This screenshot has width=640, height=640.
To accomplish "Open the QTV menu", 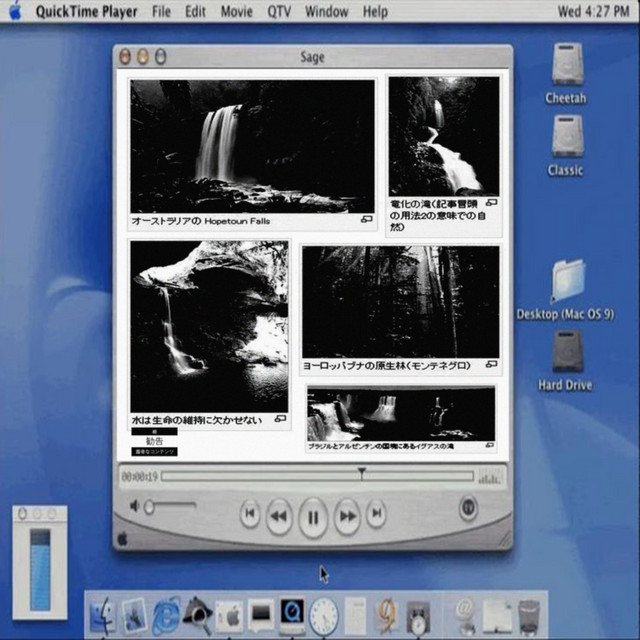I will coord(280,12).
